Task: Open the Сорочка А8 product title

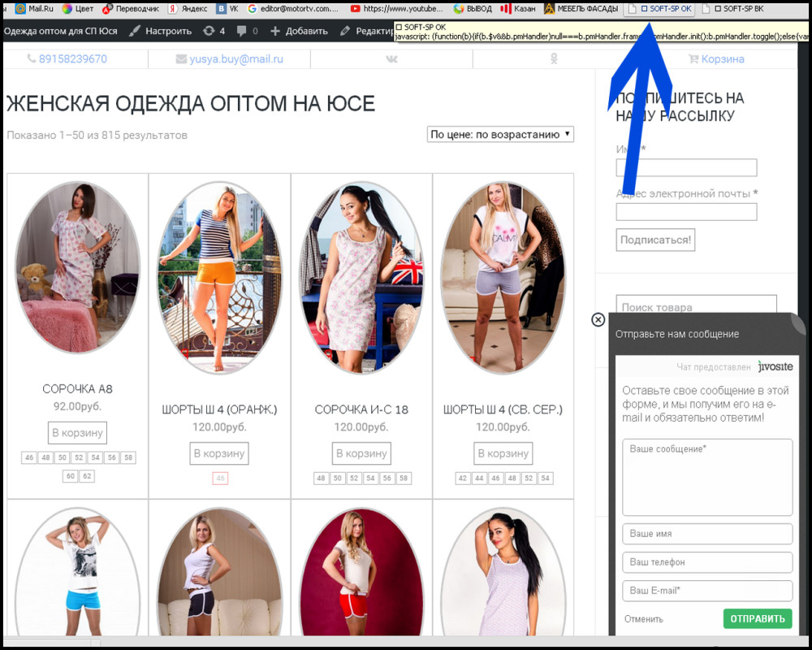Action: pyautogui.click(x=77, y=388)
